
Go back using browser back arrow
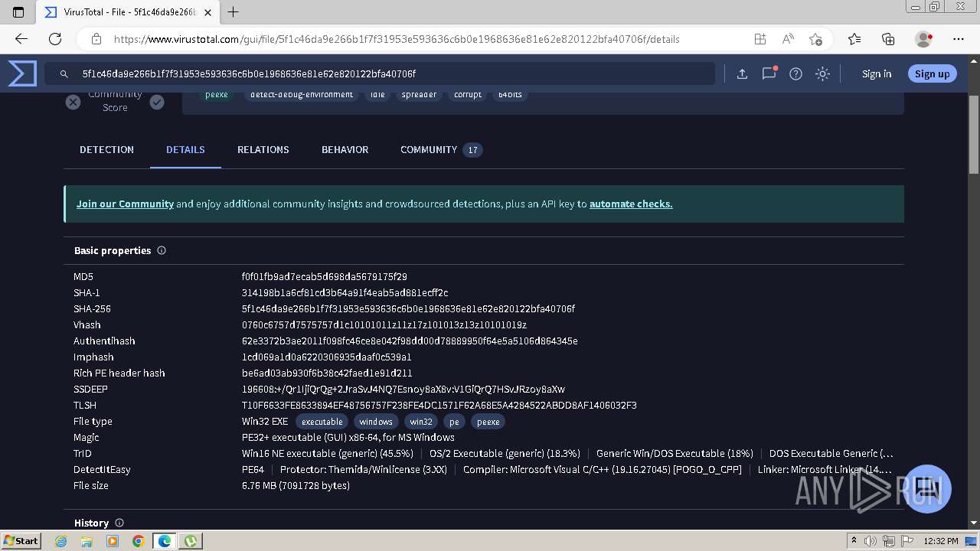[x=21, y=39]
